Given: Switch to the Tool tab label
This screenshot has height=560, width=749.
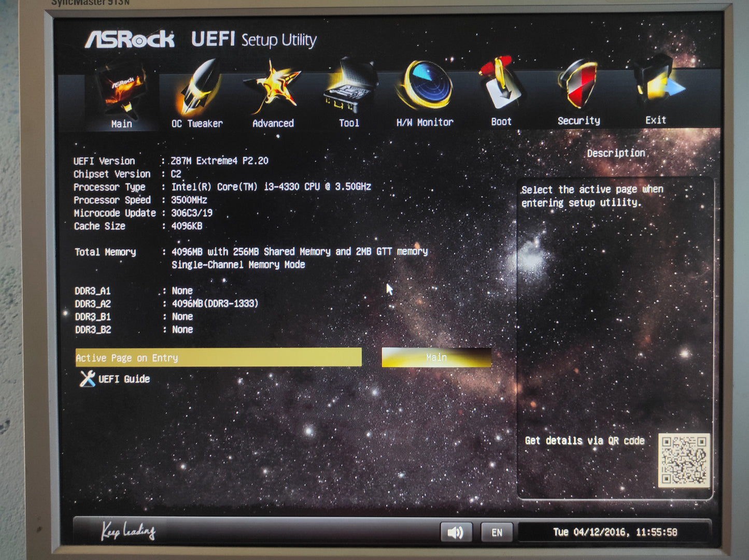Looking at the screenshot, I should [349, 123].
